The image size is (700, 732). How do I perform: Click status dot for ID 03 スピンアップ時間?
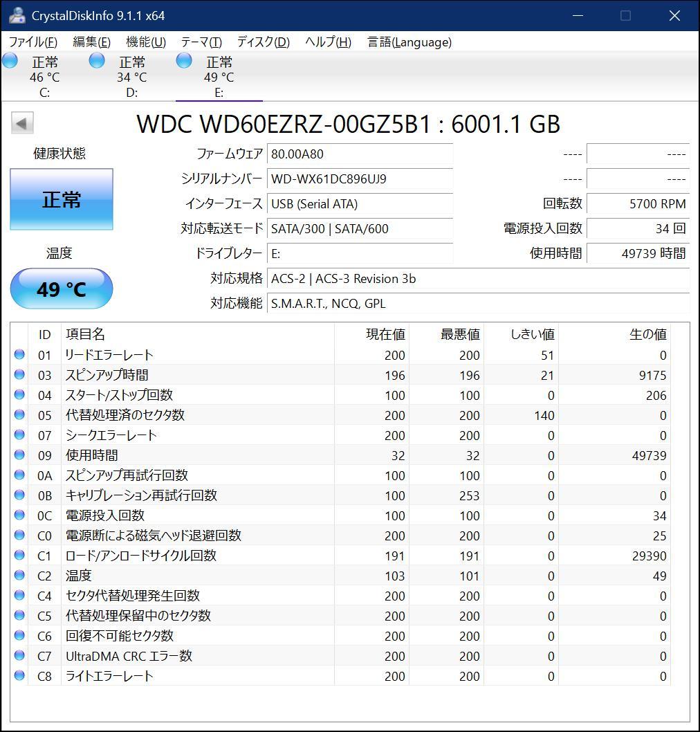click(19, 374)
